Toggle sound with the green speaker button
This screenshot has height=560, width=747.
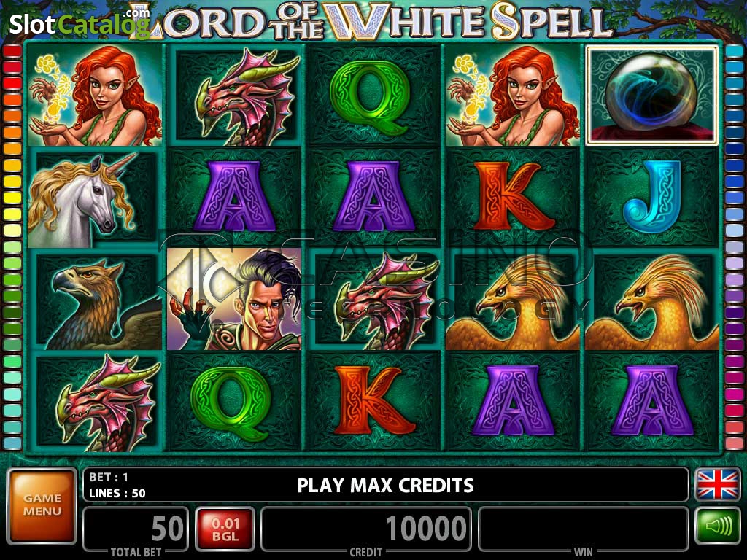pos(718,526)
